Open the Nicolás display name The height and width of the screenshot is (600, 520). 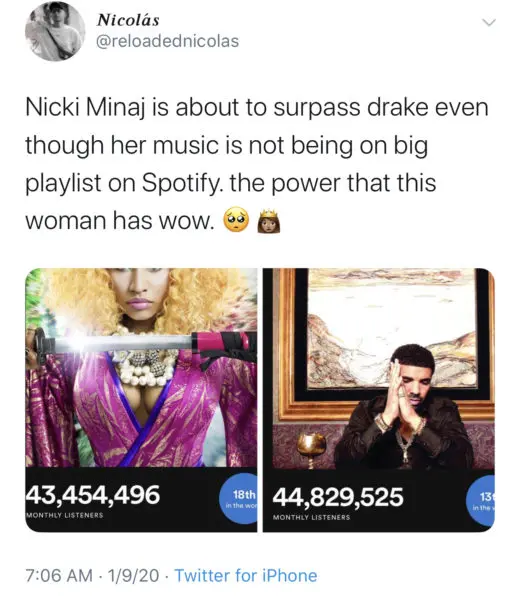(x=128, y=20)
